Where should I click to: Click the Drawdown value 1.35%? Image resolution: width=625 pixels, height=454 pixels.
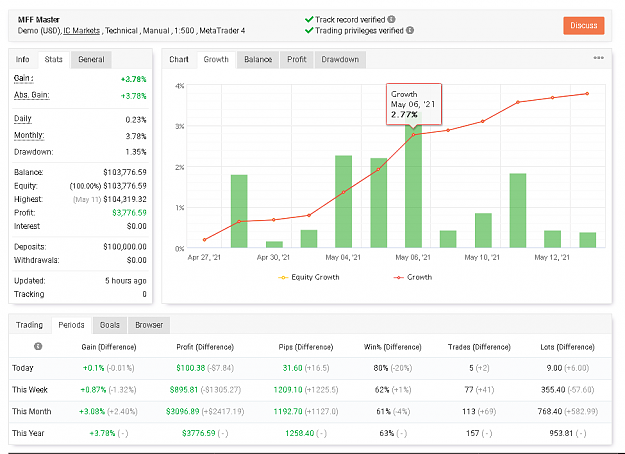[136, 152]
